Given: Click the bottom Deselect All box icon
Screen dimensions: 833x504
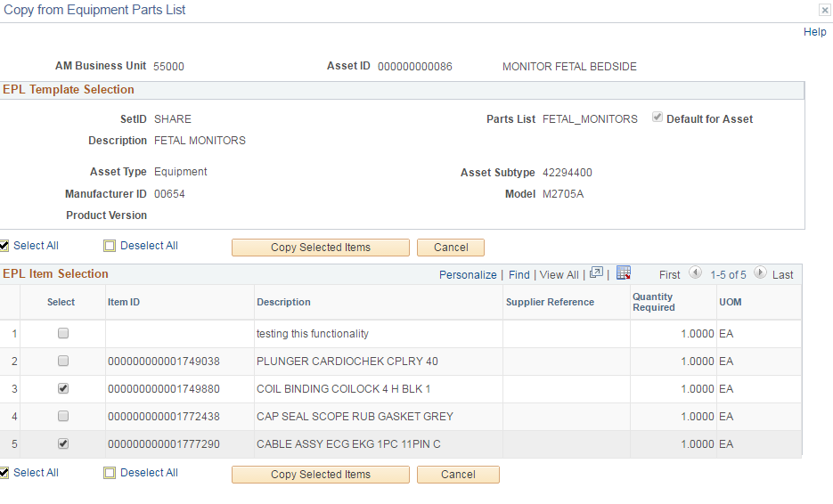Looking at the screenshot, I should point(110,473).
